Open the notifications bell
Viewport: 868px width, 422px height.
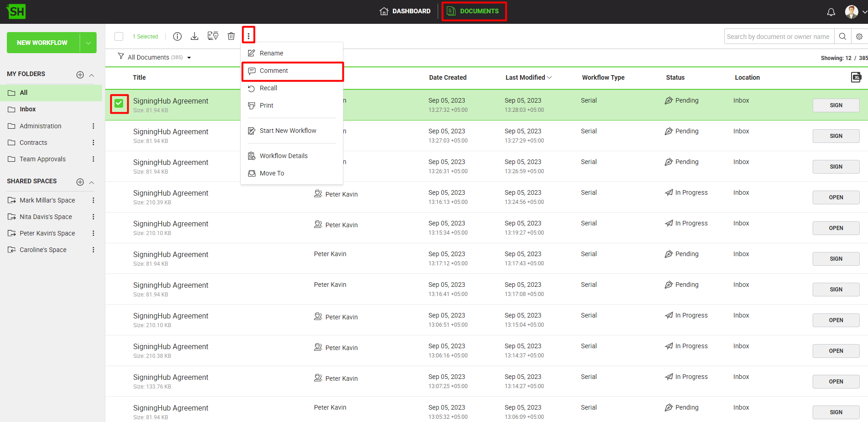click(831, 12)
